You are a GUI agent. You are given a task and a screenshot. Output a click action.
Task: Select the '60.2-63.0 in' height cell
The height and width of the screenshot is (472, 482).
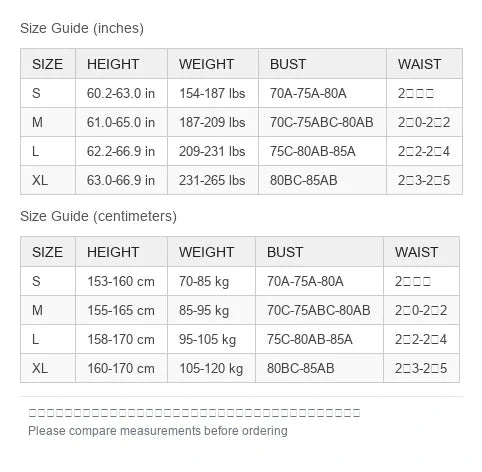[x=121, y=93]
